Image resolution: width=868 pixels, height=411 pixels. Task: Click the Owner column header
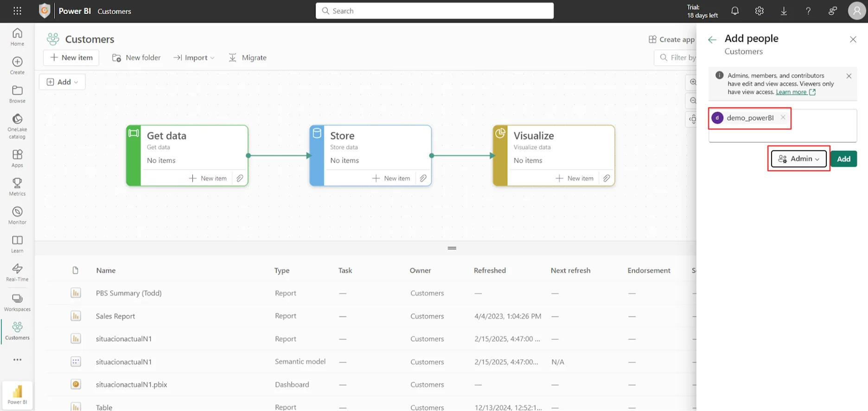coord(420,270)
